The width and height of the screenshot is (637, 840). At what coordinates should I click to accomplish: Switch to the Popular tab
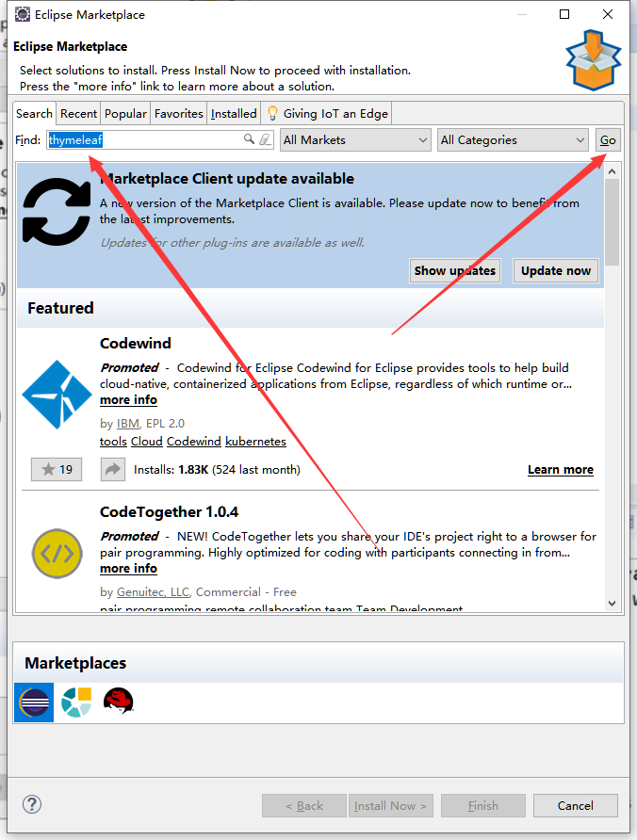click(x=125, y=114)
